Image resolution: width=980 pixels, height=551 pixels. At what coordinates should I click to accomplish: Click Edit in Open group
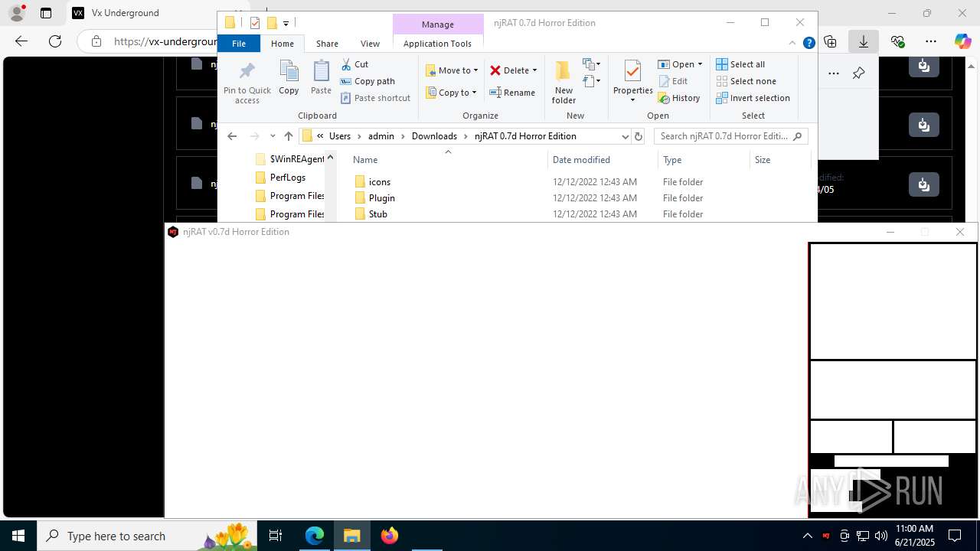tap(673, 81)
